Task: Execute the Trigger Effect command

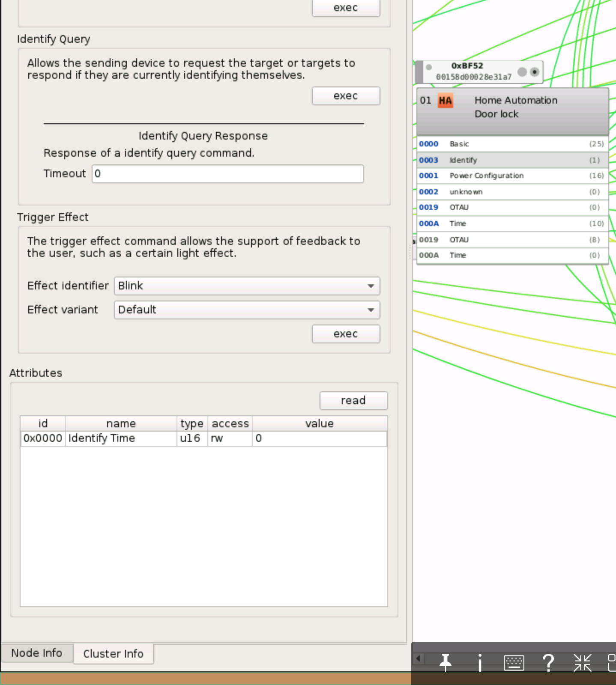Action: [346, 334]
